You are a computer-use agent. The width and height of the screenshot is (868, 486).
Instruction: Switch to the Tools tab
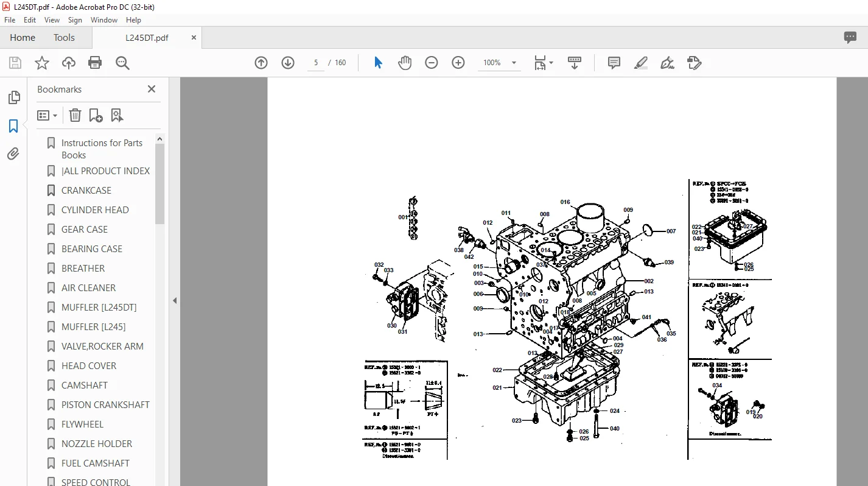pyautogui.click(x=64, y=37)
